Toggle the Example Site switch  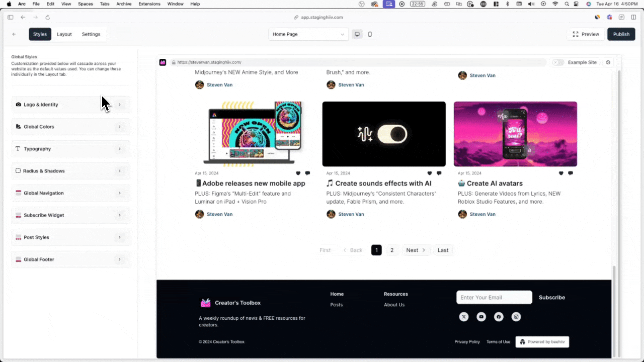(x=558, y=62)
